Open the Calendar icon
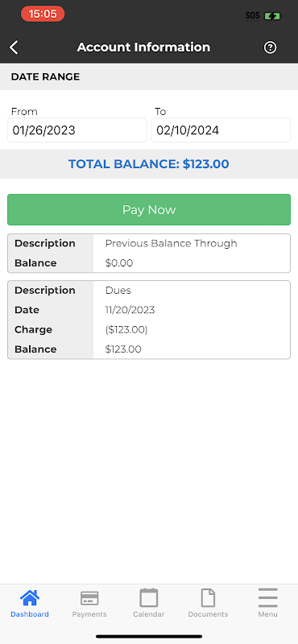298x644 pixels. tap(149, 598)
